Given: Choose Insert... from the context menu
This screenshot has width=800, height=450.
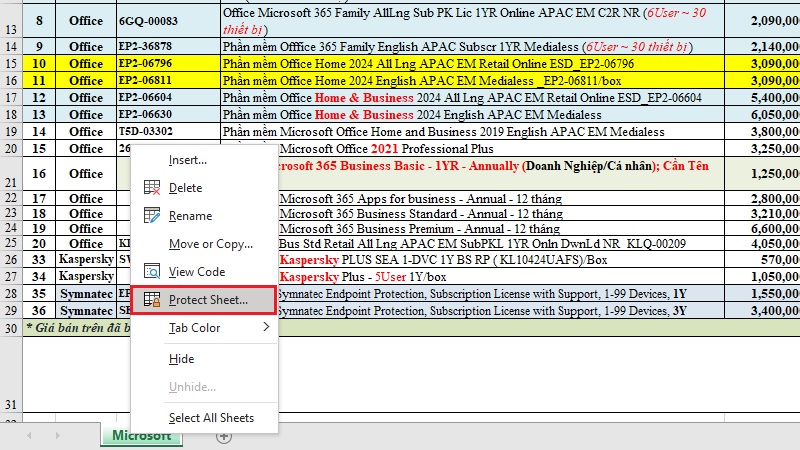Looking at the screenshot, I should coord(188,160).
